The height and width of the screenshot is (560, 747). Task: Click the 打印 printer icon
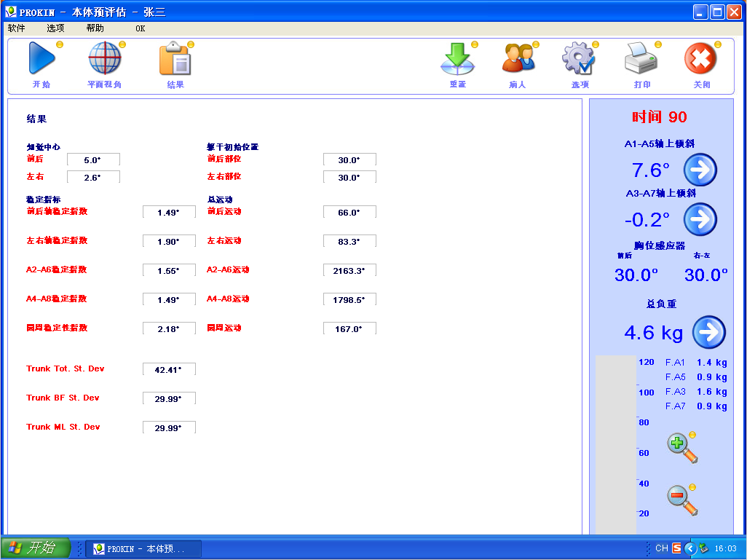[x=641, y=58]
